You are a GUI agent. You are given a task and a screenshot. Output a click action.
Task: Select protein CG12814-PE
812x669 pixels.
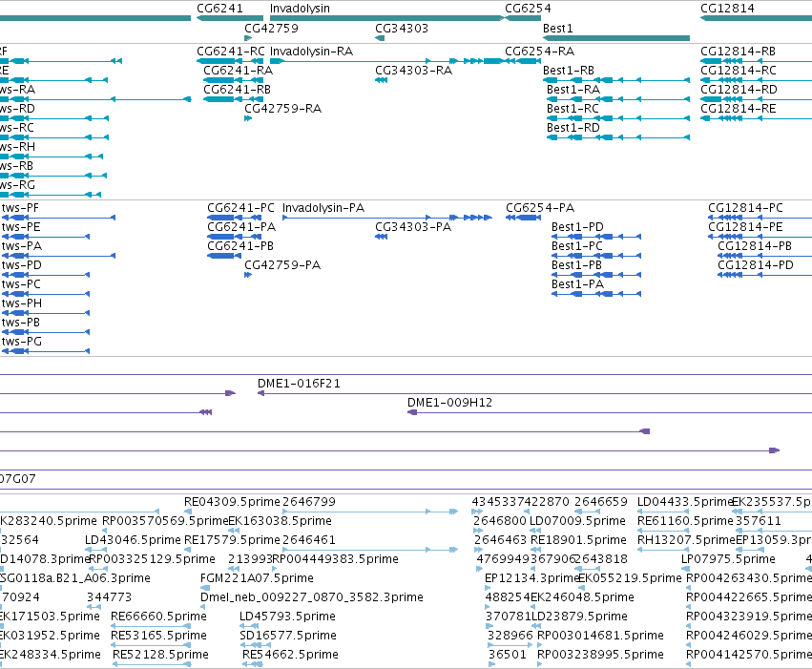745,227
